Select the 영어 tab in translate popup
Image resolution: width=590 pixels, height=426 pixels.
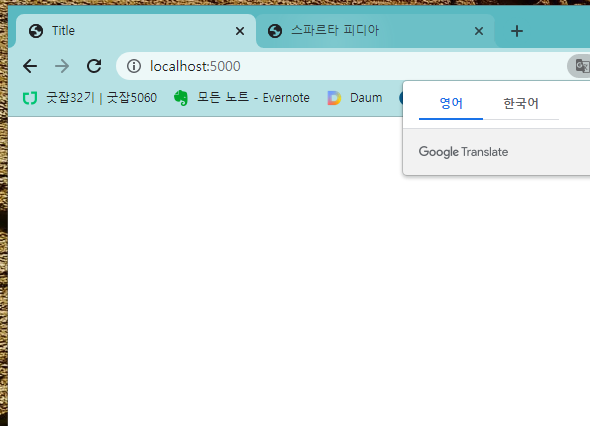click(451, 103)
